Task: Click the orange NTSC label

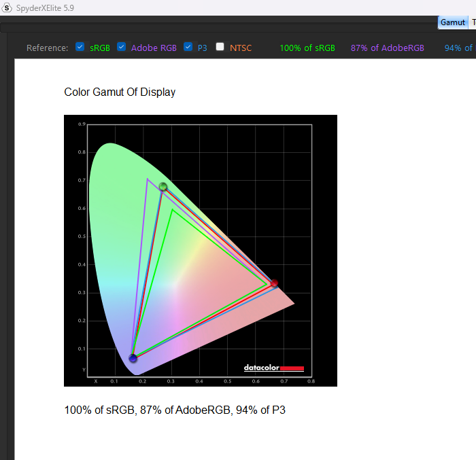Action: (x=241, y=48)
